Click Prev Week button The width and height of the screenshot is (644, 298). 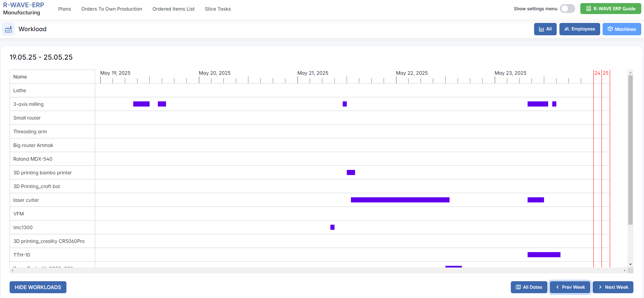pos(570,287)
